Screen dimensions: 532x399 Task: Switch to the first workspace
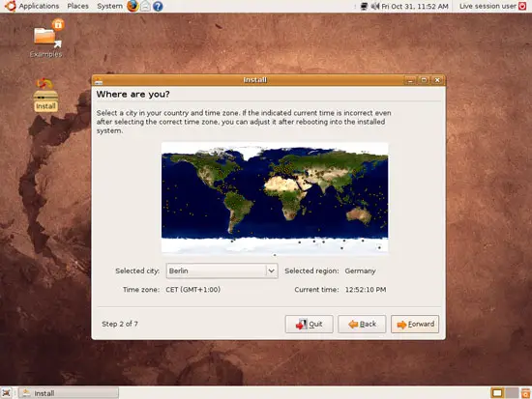click(497, 393)
